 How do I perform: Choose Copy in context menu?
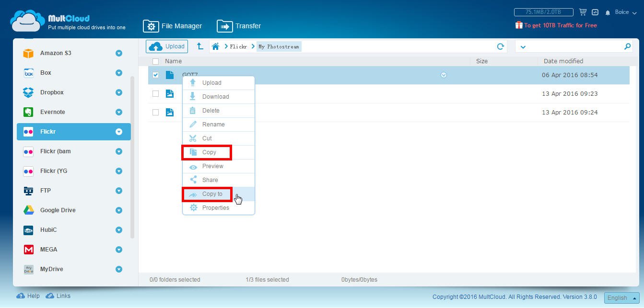(x=219, y=152)
